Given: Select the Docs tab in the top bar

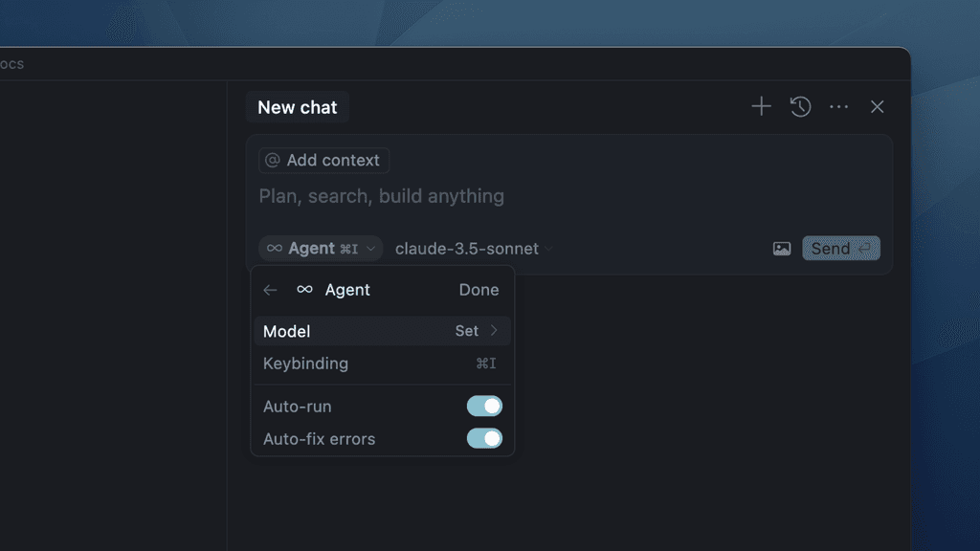Looking at the screenshot, I should coord(11,63).
